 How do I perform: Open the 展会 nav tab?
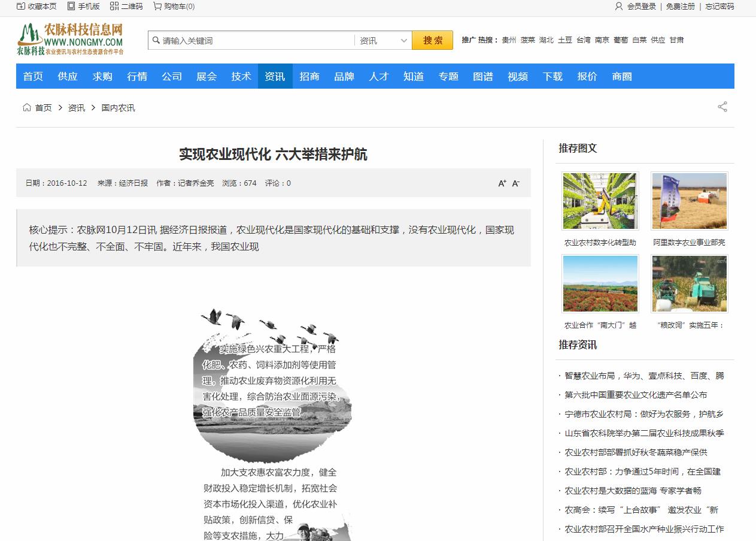coord(207,76)
